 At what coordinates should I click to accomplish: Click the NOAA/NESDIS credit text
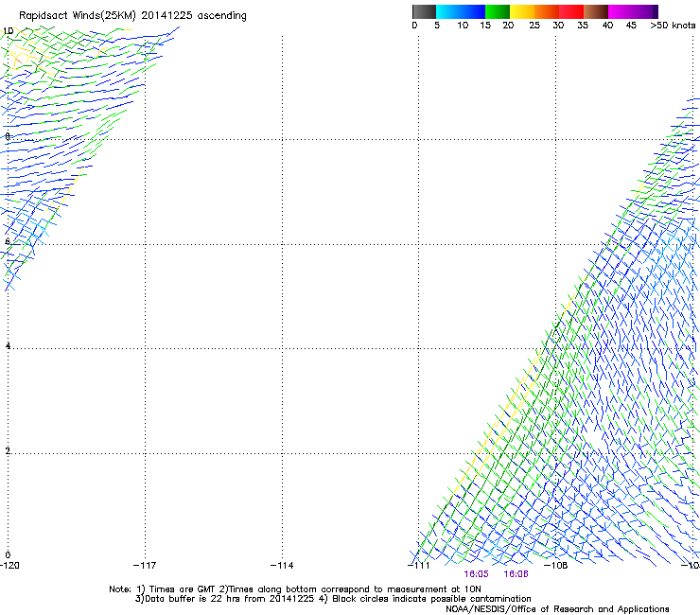[x=557, y=609]
